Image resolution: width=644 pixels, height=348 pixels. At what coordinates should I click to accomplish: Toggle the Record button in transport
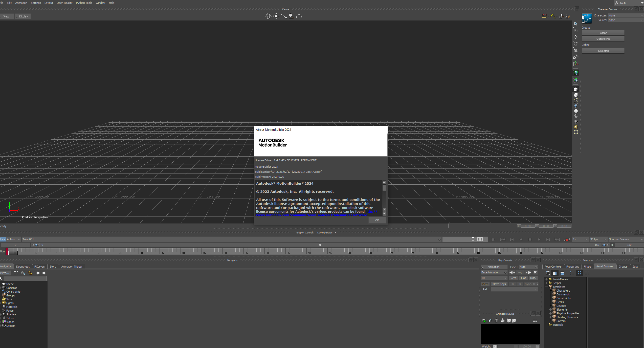[x=493, y=239]
